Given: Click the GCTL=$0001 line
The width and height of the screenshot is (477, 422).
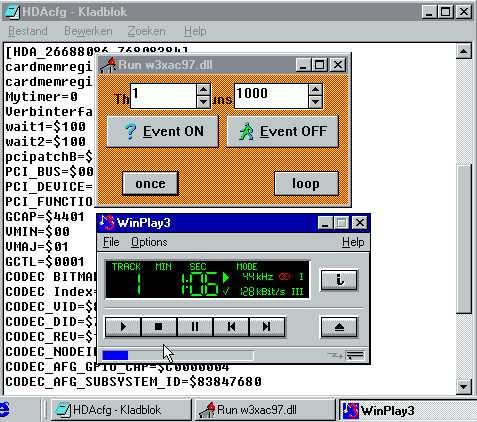Looking at the screenshot, I should click(x=45, y=262).
